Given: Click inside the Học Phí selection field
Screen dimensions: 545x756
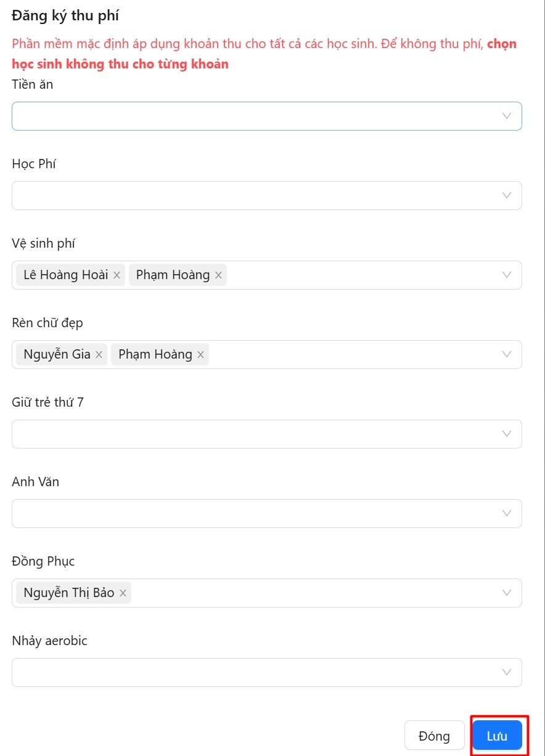Looking at the screenshot, I should pyautogui.click(x=247, y=195).
